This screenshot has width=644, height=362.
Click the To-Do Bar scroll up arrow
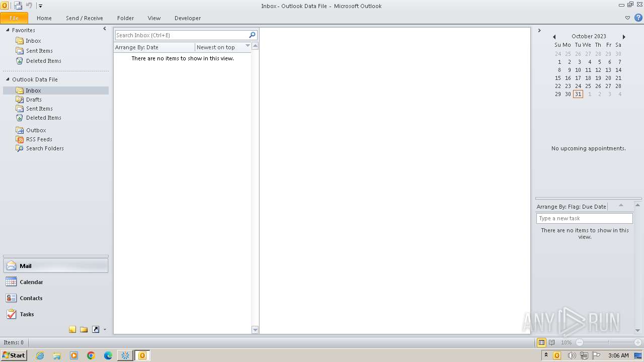(x=638, y=205)
